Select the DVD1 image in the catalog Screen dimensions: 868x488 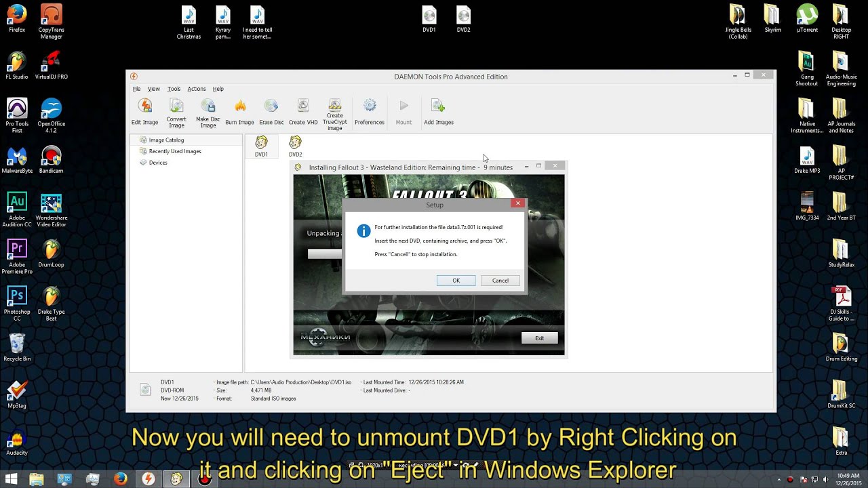[261, 146]
